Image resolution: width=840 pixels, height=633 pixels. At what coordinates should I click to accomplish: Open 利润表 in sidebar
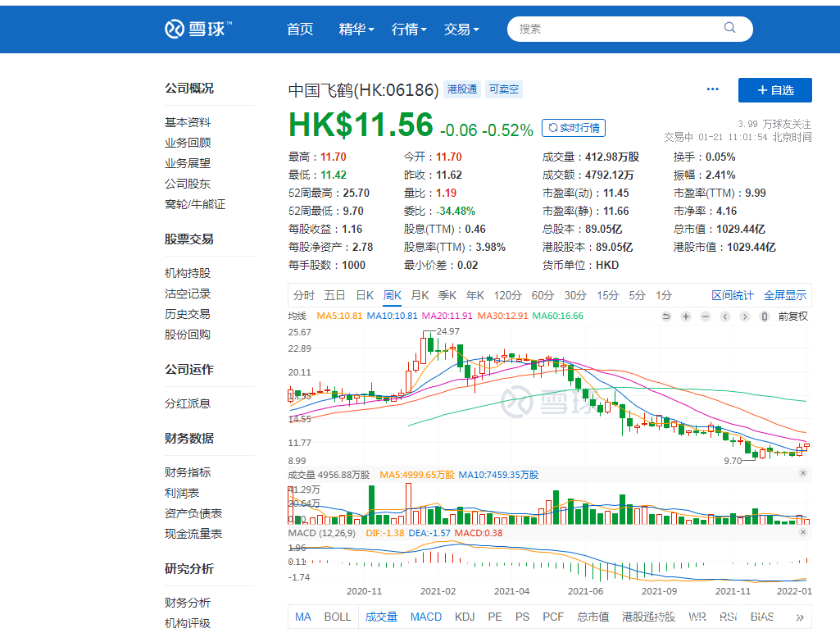tap(182, 493)
